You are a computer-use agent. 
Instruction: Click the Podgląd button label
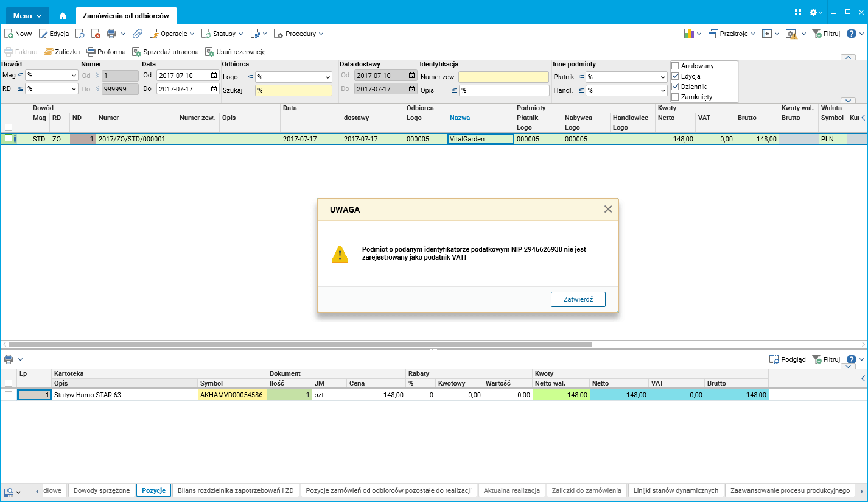click(793, 359)
